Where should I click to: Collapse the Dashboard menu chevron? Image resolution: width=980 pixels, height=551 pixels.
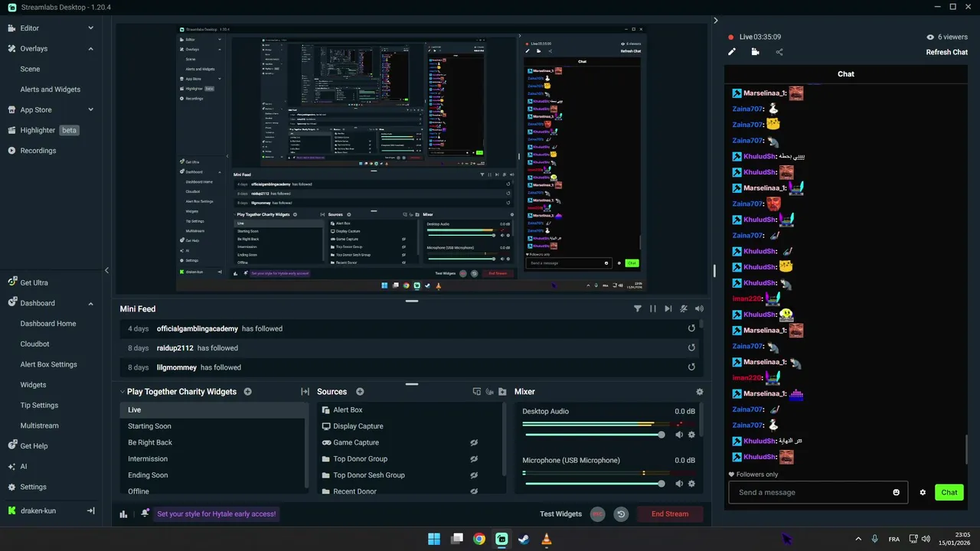90,303
